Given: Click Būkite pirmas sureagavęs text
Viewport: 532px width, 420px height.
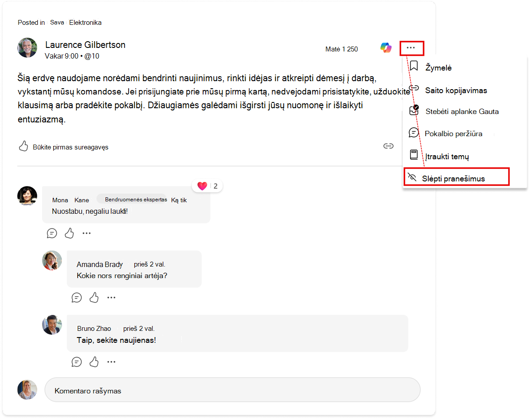Looking at the screenshot, I should click(x=70, y=147).
